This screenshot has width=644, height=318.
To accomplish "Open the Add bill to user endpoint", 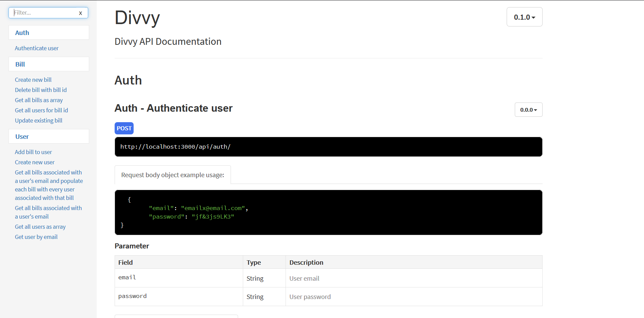I will point(33,152).
